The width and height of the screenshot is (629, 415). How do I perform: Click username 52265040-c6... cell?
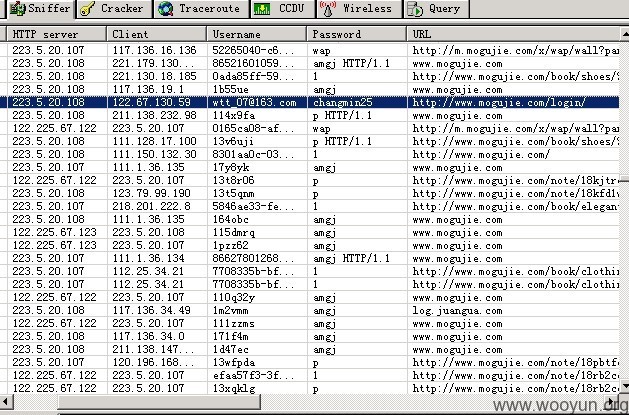257,50
